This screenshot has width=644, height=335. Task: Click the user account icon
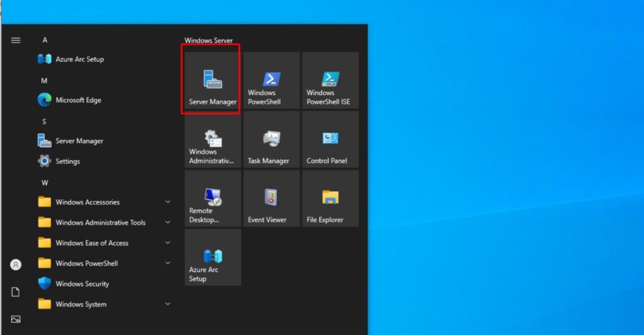click(16, 265)
